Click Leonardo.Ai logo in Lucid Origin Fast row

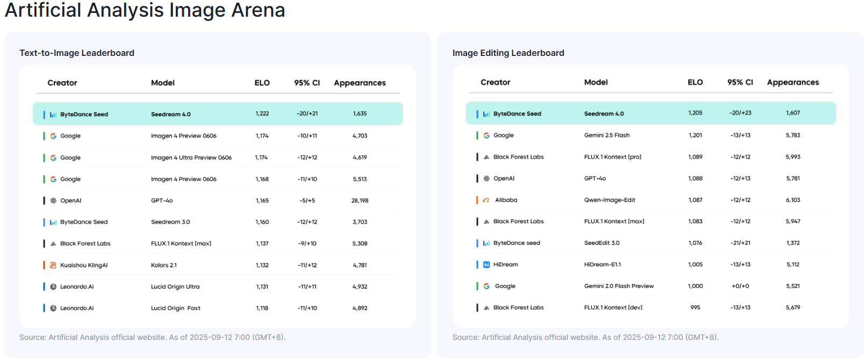coord(53,308)
